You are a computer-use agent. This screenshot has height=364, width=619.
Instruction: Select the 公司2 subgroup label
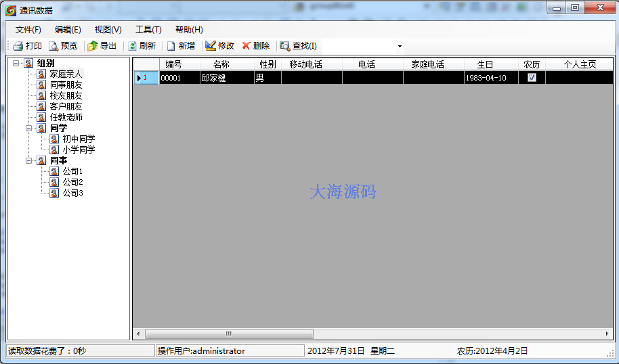click(x=73, y=182)
